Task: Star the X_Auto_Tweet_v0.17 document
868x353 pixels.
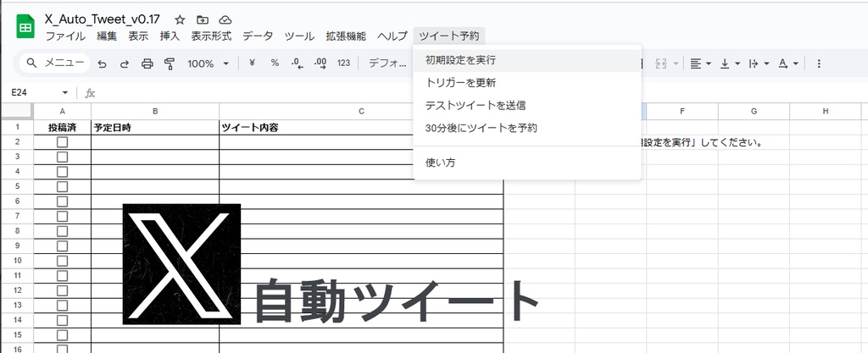Action: pyautogui.click(x=180, y=19)
